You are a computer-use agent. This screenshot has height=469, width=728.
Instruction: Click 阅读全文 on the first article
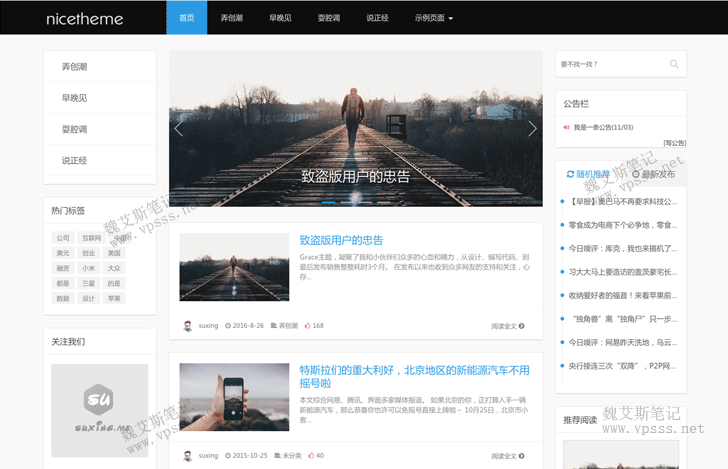coord(508,325)
